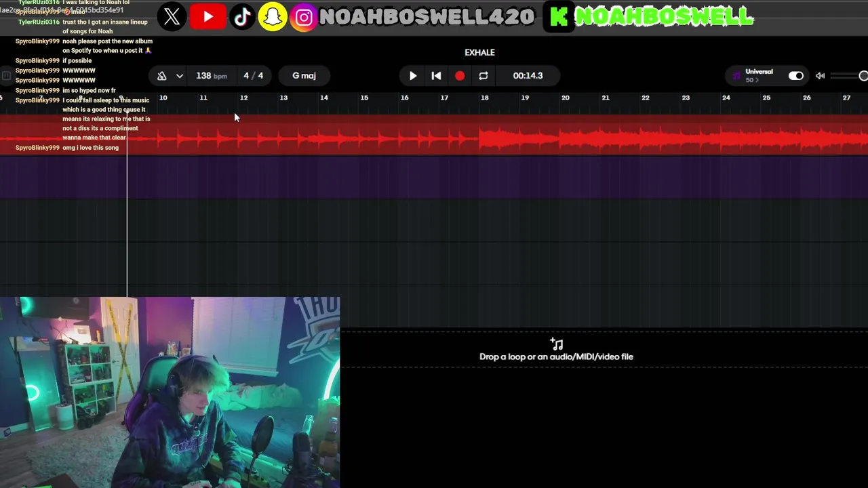The width and height of the screenshot is (868, 488).
Task: Toggle the loop cycle button
Action: click(x=483, y=76)
